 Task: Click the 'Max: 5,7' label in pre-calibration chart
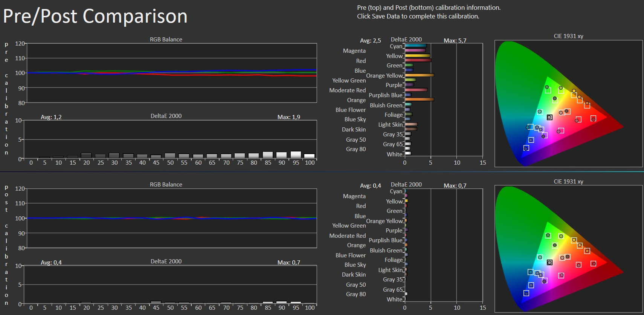tap(455, 40)
